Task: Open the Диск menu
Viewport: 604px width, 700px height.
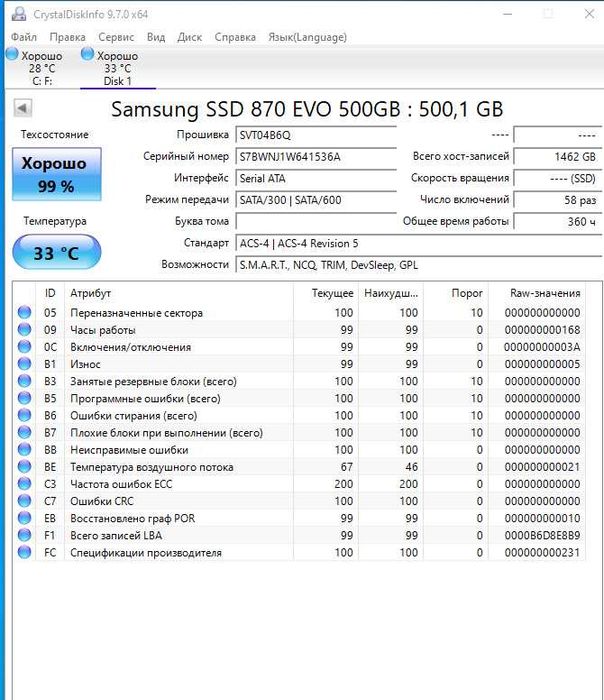Action: (190, 37)
